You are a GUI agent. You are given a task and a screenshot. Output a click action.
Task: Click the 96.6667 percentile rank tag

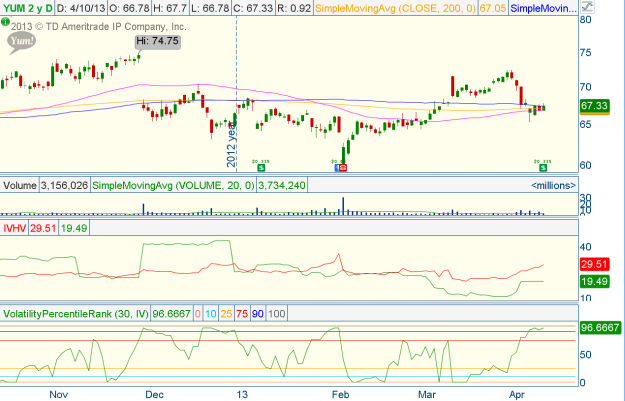601,326
